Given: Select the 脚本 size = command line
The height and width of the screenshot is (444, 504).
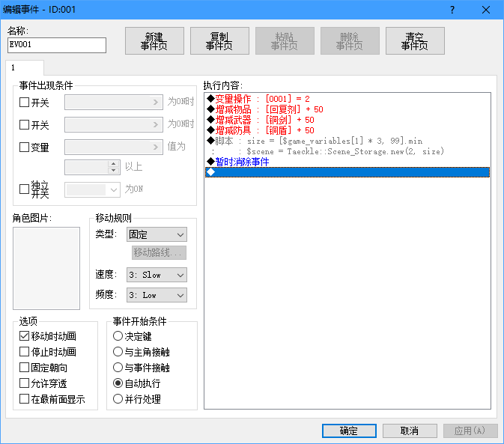Looking at the screenshot, I should [347, 141].
